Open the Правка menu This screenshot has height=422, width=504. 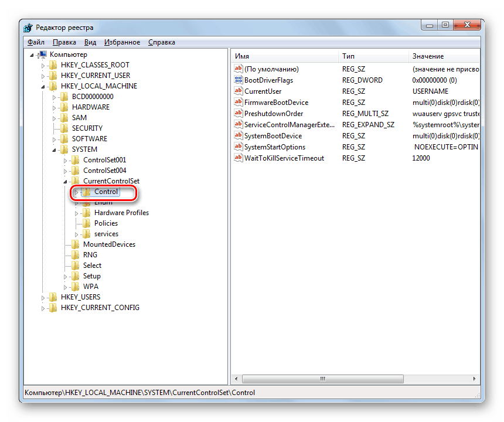(x=64, y=42)
